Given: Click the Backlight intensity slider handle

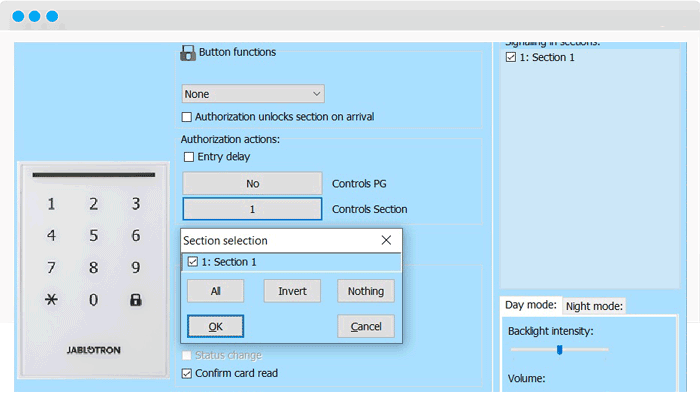Looking at the screenshot, I should tap(560, 349).
